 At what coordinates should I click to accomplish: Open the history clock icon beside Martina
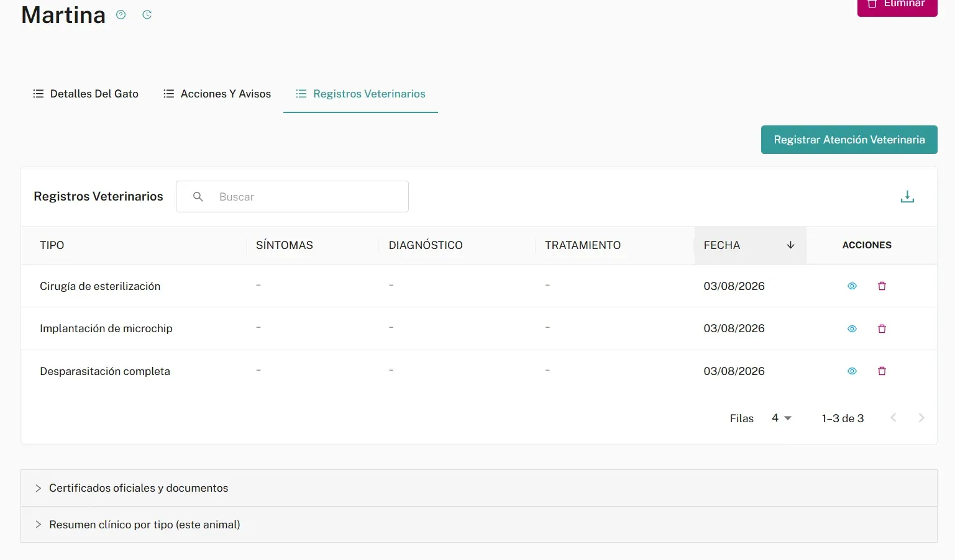[x=147, y=15]
